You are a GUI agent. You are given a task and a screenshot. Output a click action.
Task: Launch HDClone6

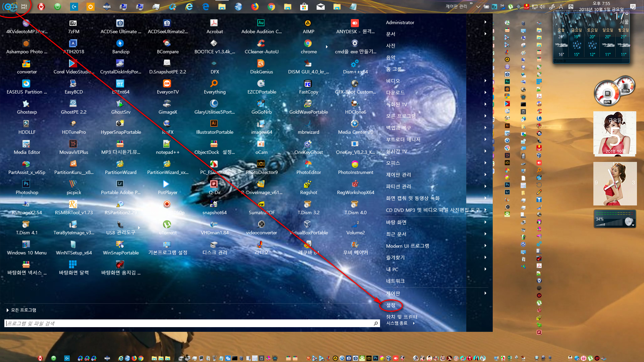(355, 107)
